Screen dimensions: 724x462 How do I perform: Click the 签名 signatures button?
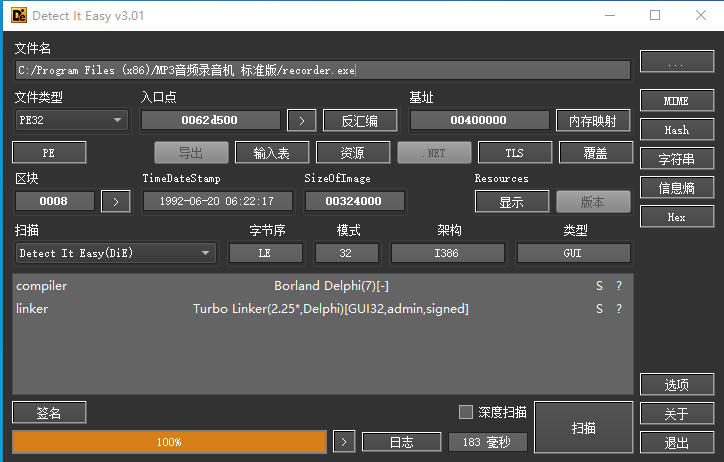pyautogui.click(x=49, y=413)
